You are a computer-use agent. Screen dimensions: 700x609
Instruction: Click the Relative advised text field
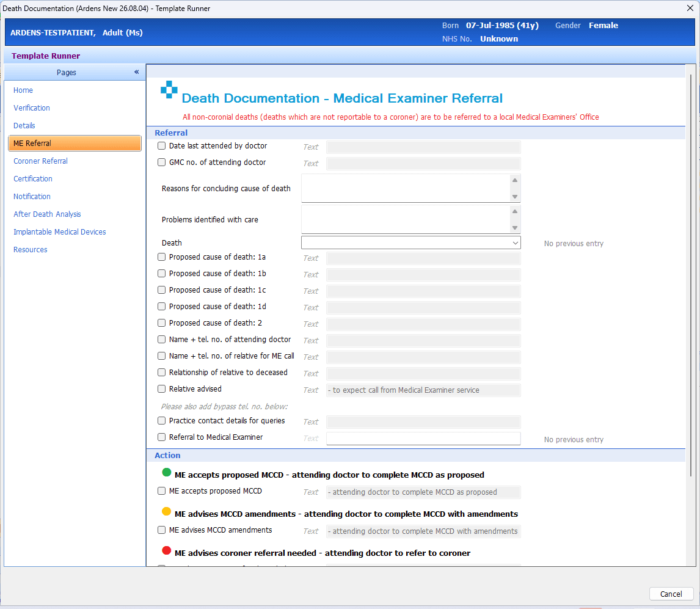coord(423,390)
